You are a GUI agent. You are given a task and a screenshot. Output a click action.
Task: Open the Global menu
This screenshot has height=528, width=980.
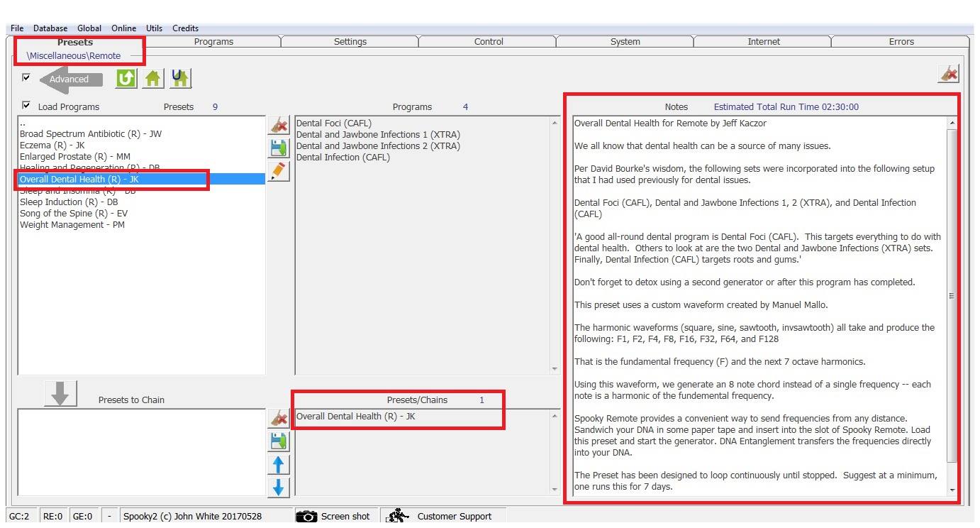pos(89,28)
